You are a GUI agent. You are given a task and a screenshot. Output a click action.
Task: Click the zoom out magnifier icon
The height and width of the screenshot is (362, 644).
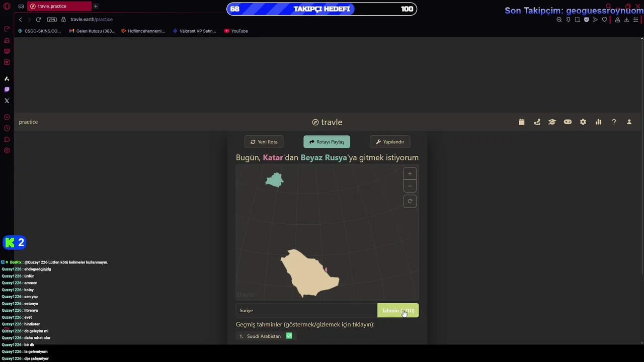tap(559, 20)
